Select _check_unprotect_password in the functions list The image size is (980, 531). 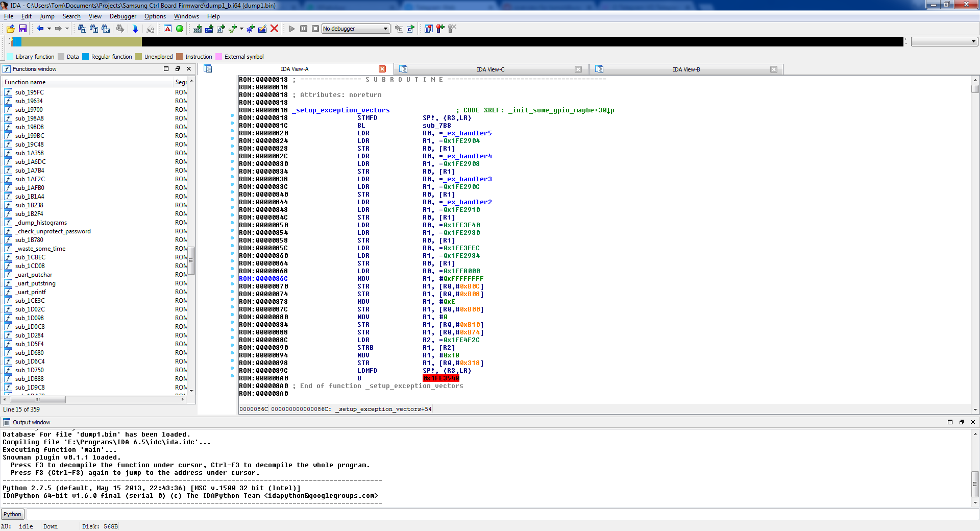click(53, 231)
